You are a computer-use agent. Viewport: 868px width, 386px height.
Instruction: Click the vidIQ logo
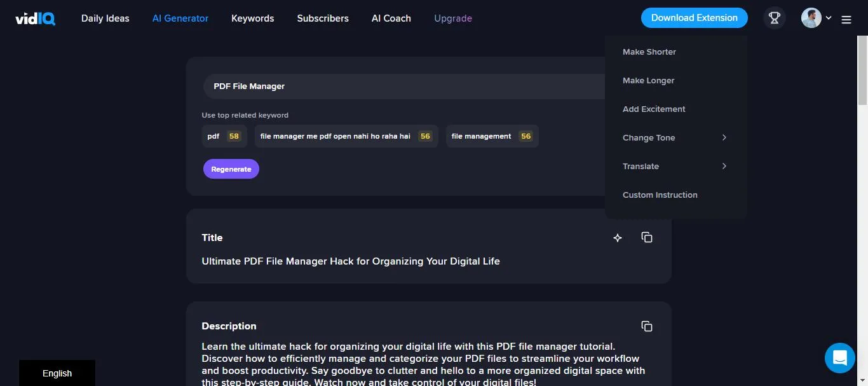coord(36,18)
